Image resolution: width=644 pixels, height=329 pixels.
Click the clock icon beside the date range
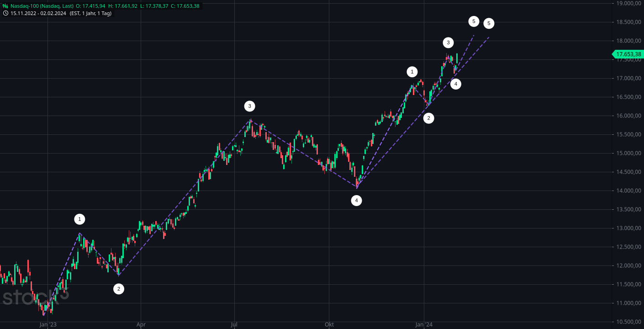(5, 13)
